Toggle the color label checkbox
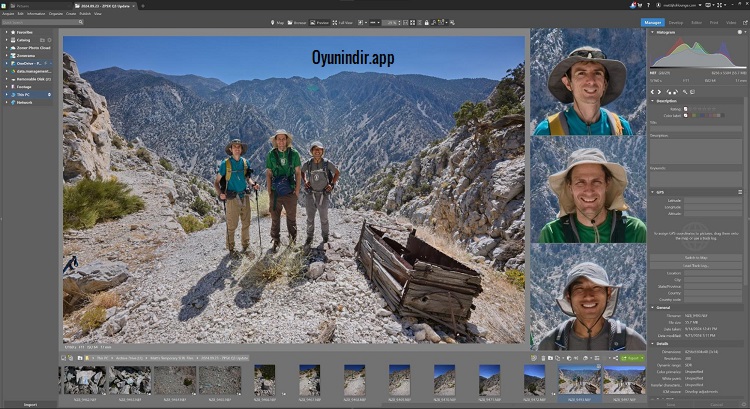This screenshot has width=750, height=409. (x=685, y=115)
